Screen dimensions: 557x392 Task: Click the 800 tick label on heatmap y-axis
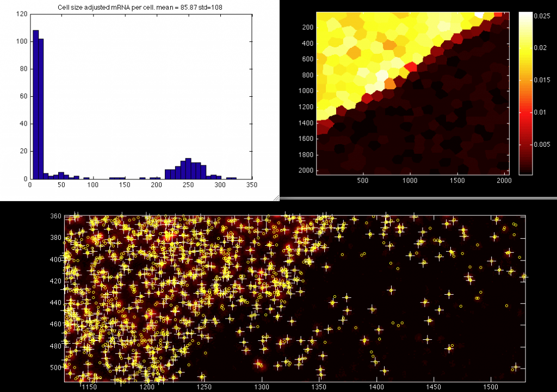point(308,75)
